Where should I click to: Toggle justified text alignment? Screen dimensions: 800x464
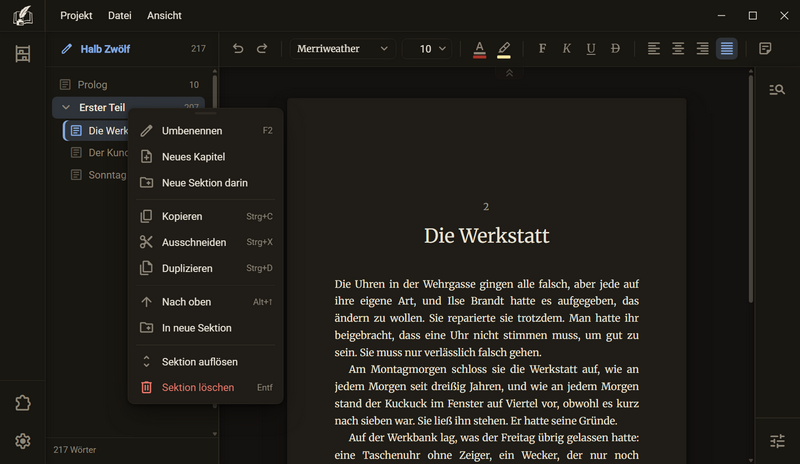pos(727,48)
